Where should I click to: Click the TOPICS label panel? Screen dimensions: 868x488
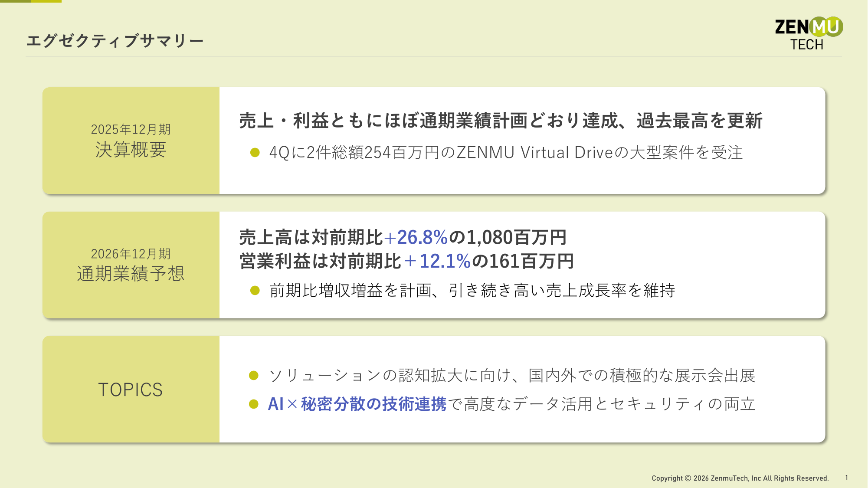click(131, 390)
